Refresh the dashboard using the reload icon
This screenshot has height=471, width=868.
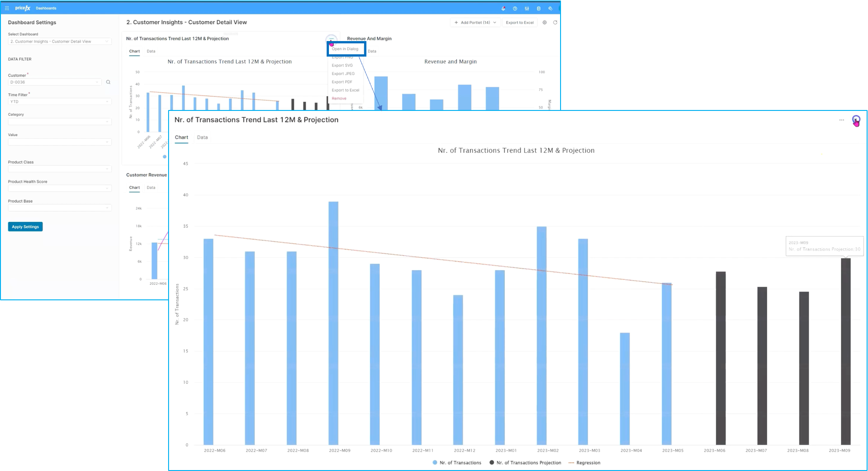pos(555,22)
